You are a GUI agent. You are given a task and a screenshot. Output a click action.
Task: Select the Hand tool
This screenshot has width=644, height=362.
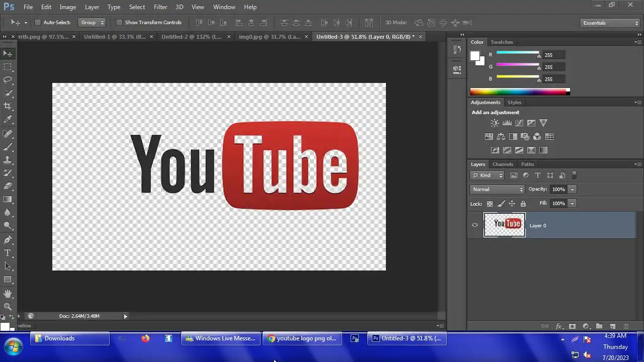click(x=8, y=294)
